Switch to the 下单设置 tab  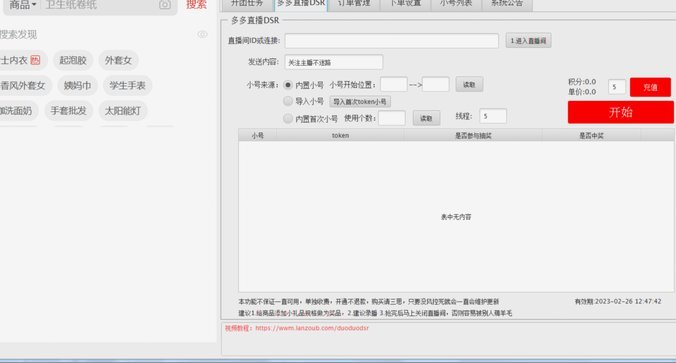click(405, 4)
